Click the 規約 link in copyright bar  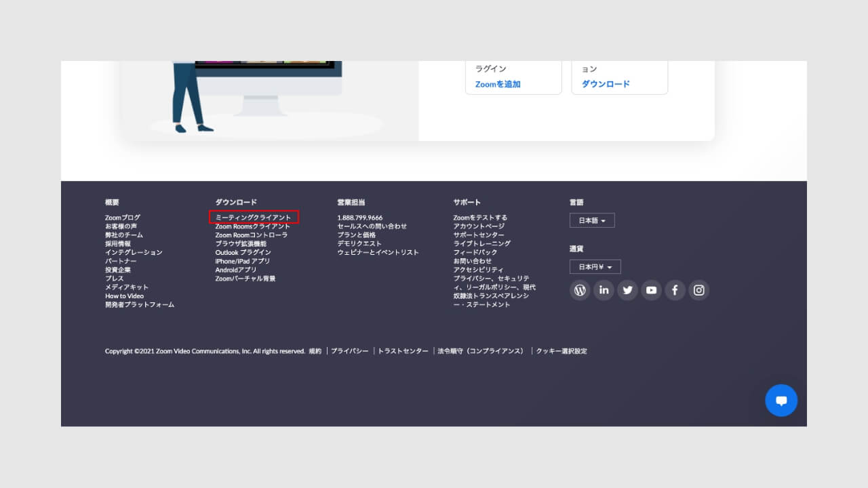315,351
